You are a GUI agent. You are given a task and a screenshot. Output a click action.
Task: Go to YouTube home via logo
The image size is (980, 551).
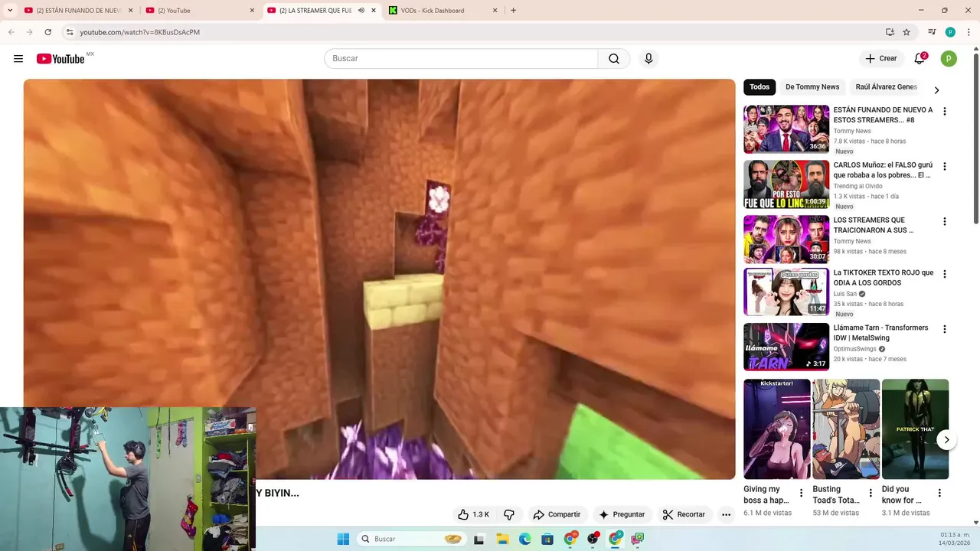tap(60, 59)
